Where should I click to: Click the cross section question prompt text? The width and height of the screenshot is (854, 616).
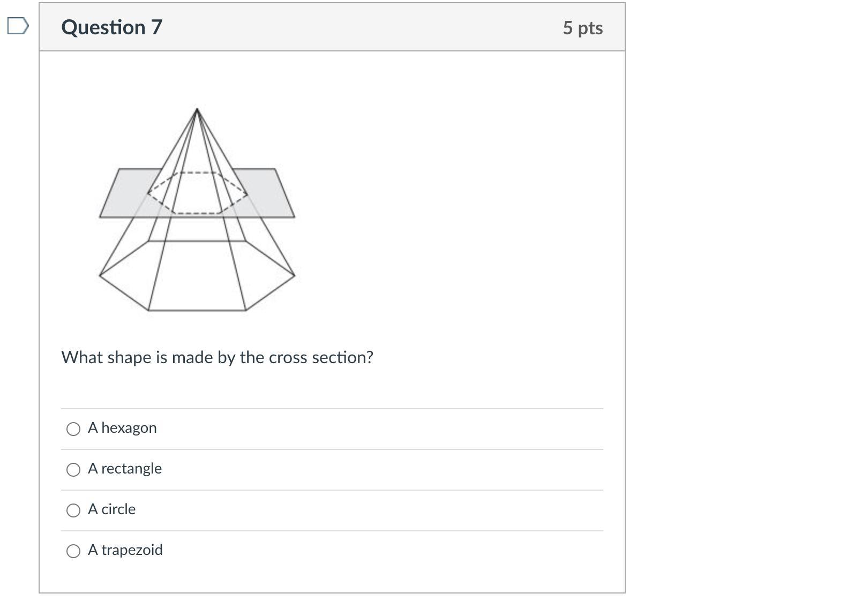pos(217,357)
